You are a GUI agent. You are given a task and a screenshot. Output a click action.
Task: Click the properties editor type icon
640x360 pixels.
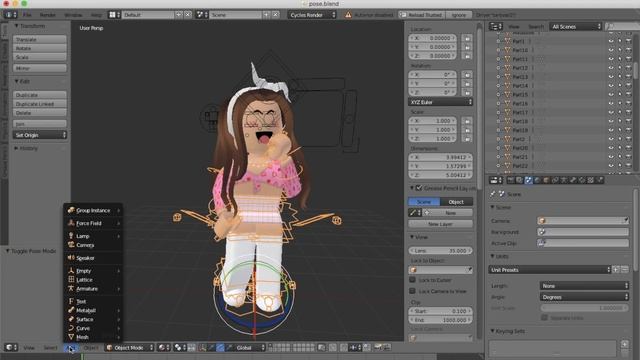pos(496,180)
